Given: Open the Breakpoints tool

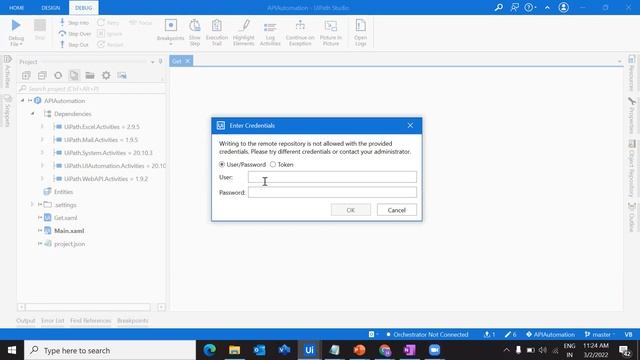Looking at the screenshot, I should pyautogui.click(x=171, y=31).
